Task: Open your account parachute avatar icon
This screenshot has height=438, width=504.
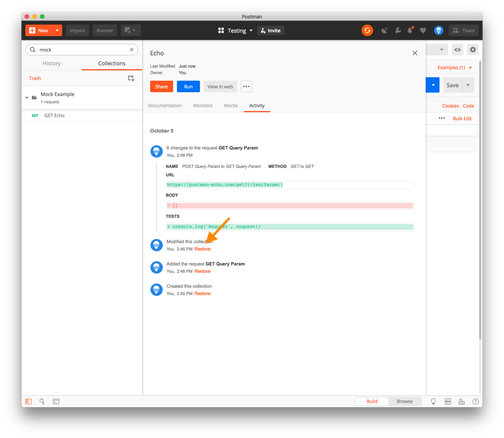Action: [x=439, y=30]
